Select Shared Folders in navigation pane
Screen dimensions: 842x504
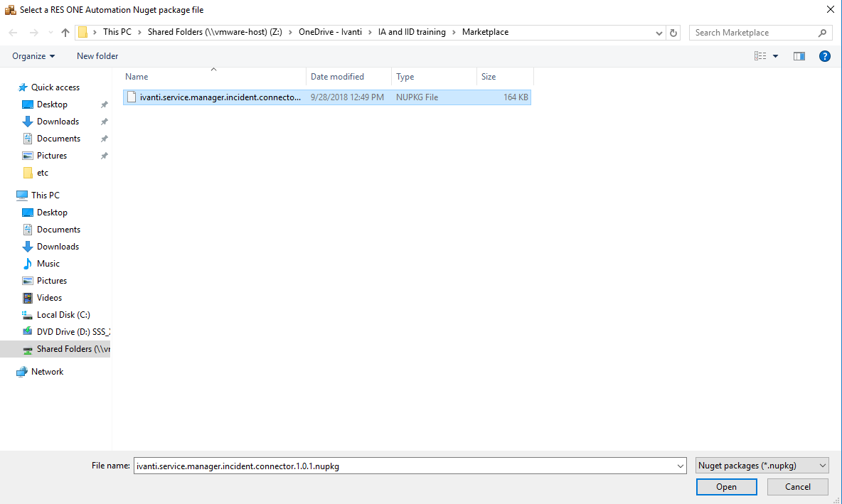(x=55, y=349)
